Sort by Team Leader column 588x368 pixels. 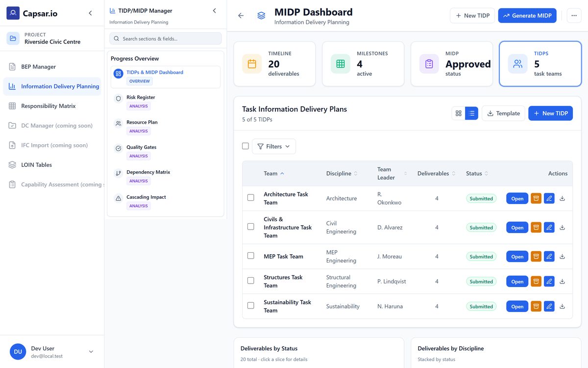click(x=392, y=173)
